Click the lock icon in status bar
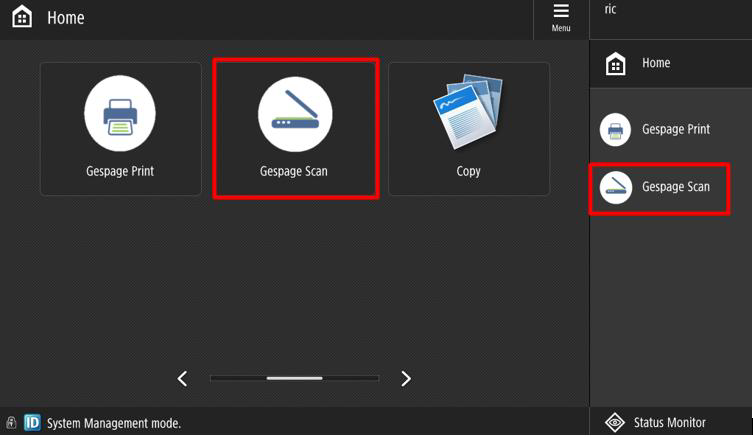Screen dimensions: 753x437 coord(12,423)
